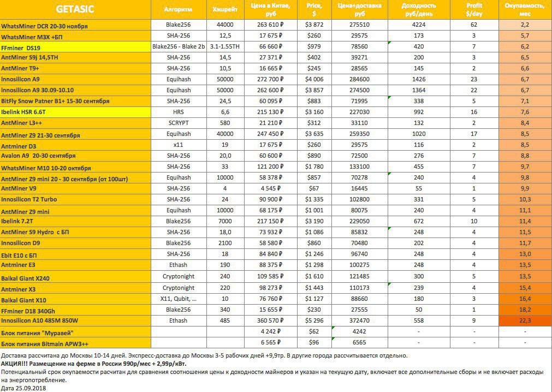Screen dimensions: 552x392
Task: Select "BitFly Snow Patner B1+ 15-30 сентября"
Action: coord(75,102)
